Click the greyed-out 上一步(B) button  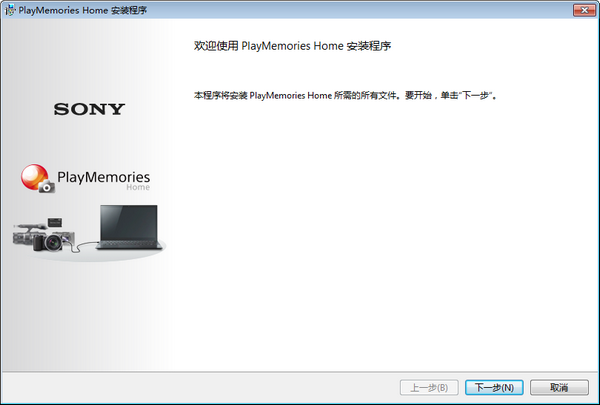coord(429,387)
